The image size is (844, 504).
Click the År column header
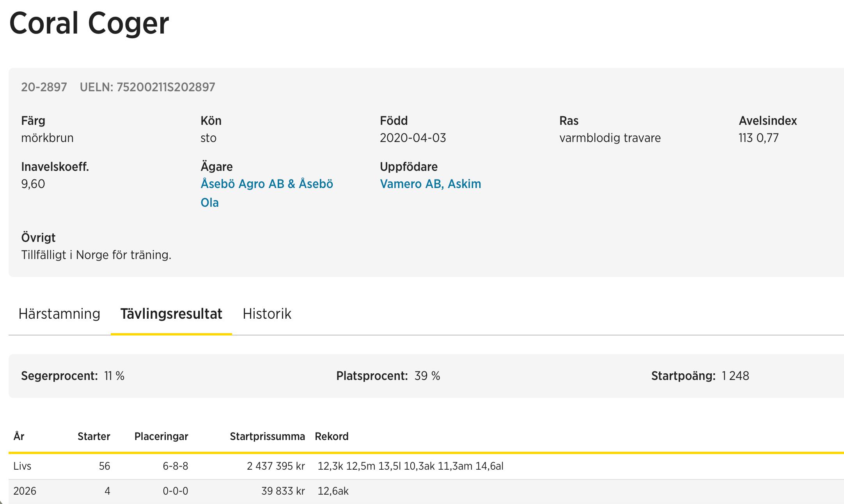click(19, 436)
